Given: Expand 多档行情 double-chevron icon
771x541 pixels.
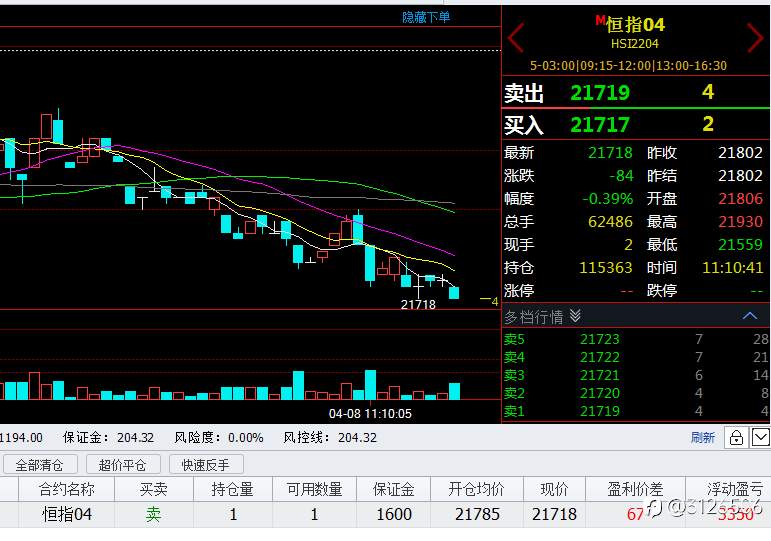Looking at the screenshot, I should pos(575,316).
